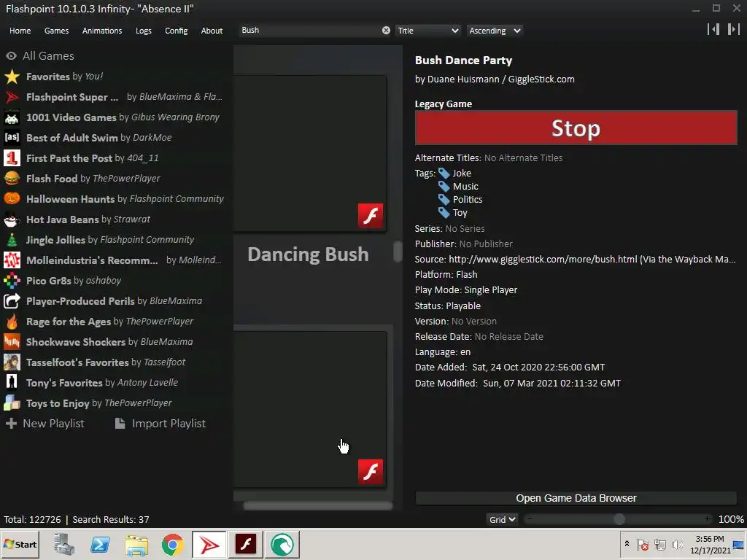The image size is (747, 560).
Task: Select the 1001 Video Games invader icon
Action: tap(12, 117)
